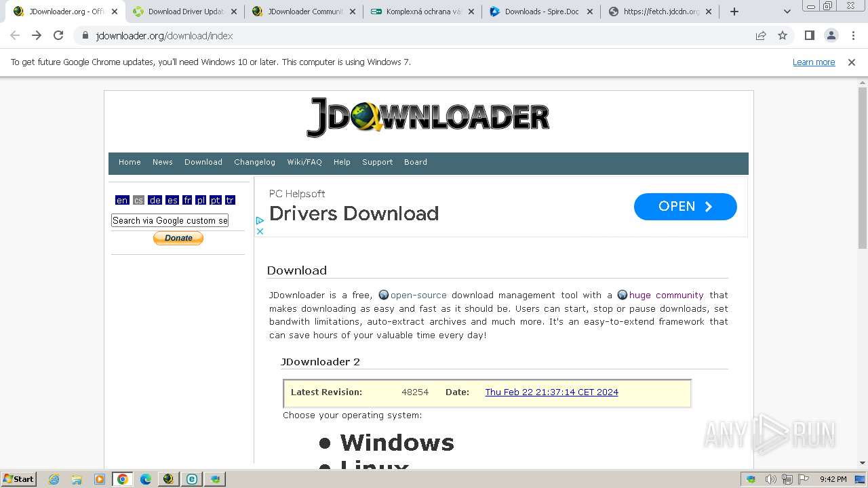Image resolution: width=868 pixels, height=488 pixels.
Task: Click the taskbar clock showing 9:42 PM
Action: 833,479
